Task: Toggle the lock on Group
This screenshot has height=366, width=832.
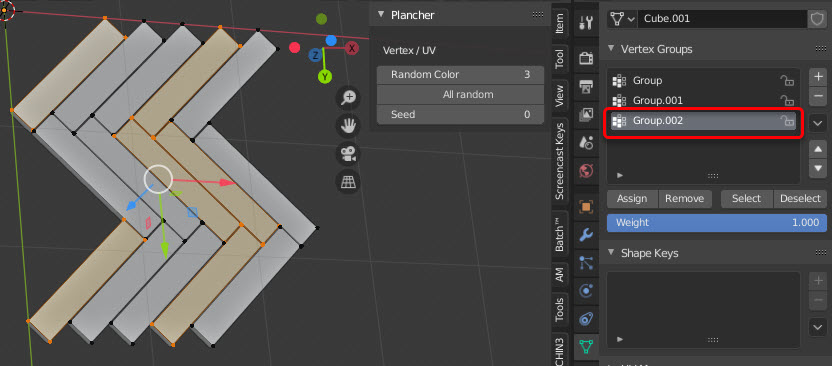Action: tap(786, 81)
